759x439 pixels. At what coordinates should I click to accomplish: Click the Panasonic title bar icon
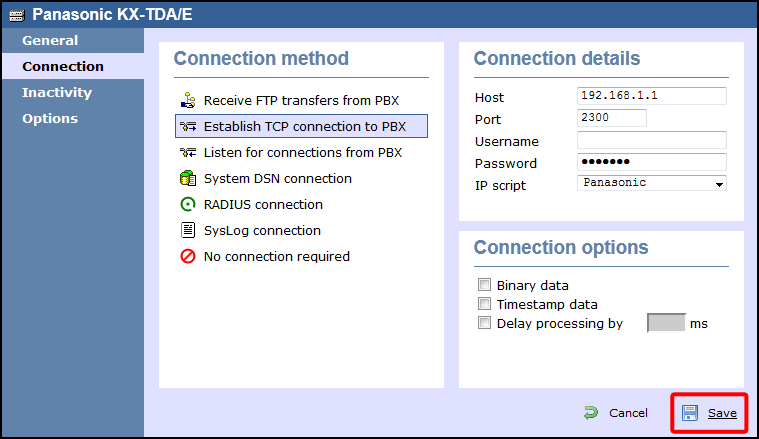17,15
